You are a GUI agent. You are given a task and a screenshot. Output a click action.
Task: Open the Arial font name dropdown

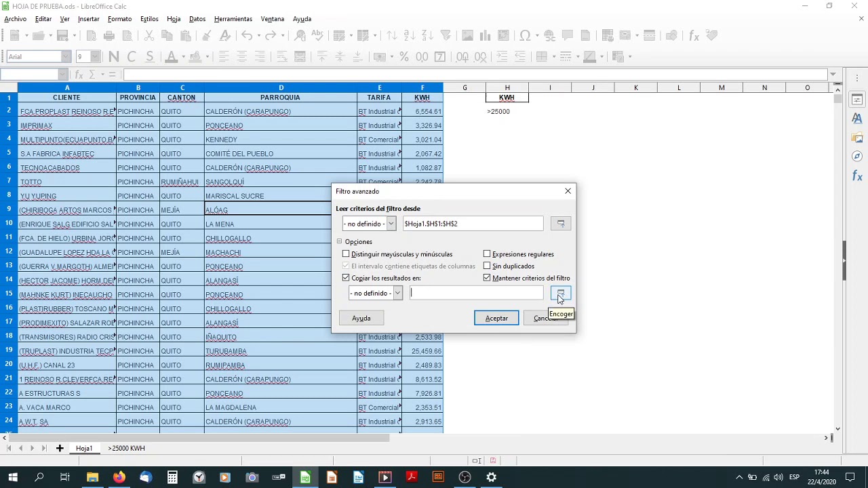(x=66, y=57)
